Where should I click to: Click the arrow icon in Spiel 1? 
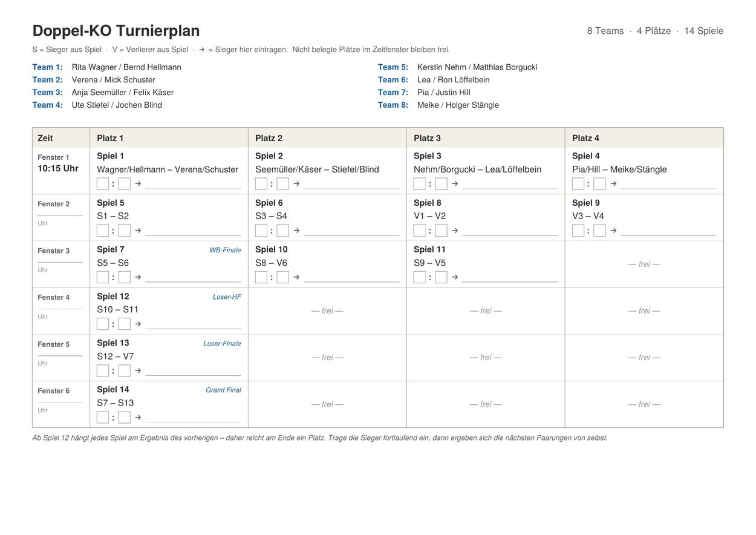pos(138,183)
